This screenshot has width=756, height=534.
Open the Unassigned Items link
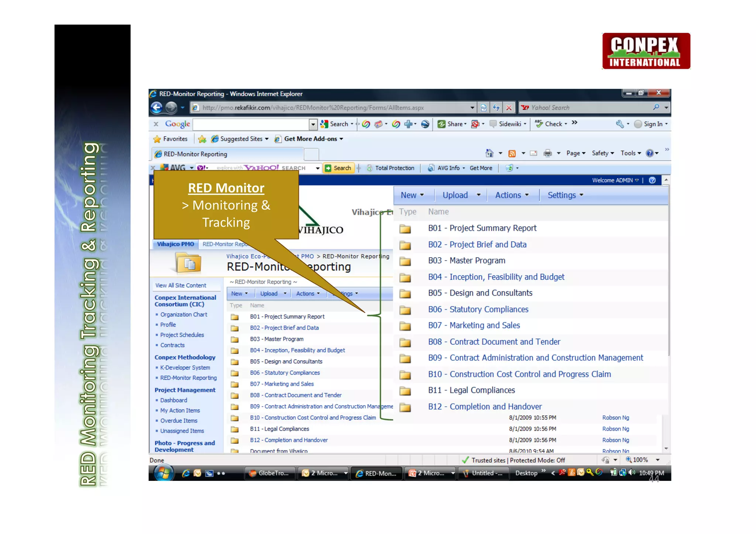click(182, 431)
